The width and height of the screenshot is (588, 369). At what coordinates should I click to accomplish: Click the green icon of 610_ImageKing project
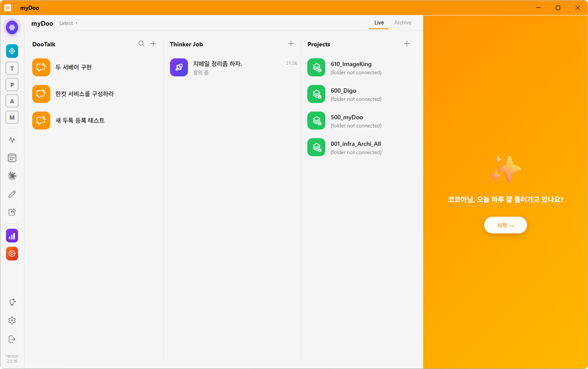click(x=316, y=67)
